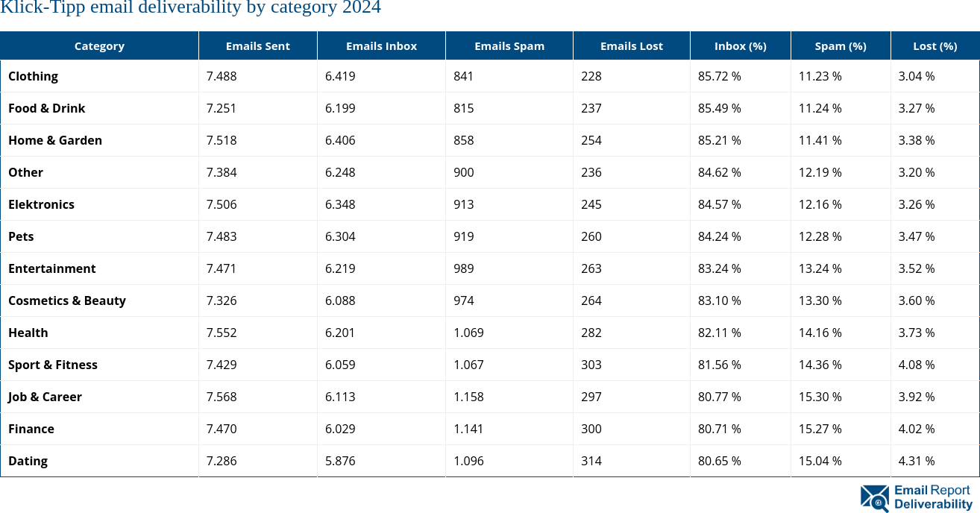Sort by the Inbox (%) column header
980x513 pixels.
pos(741,45)
